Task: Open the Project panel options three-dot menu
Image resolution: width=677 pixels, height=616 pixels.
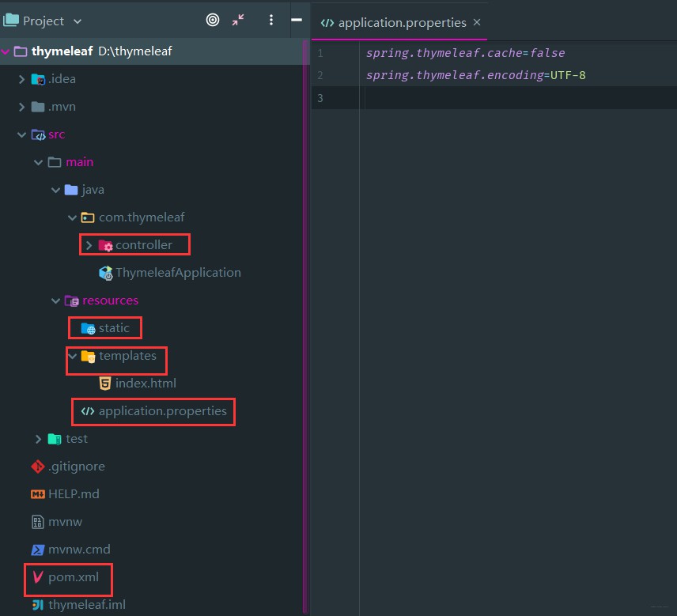Action: pyautogui.click(x=271, y=20)
